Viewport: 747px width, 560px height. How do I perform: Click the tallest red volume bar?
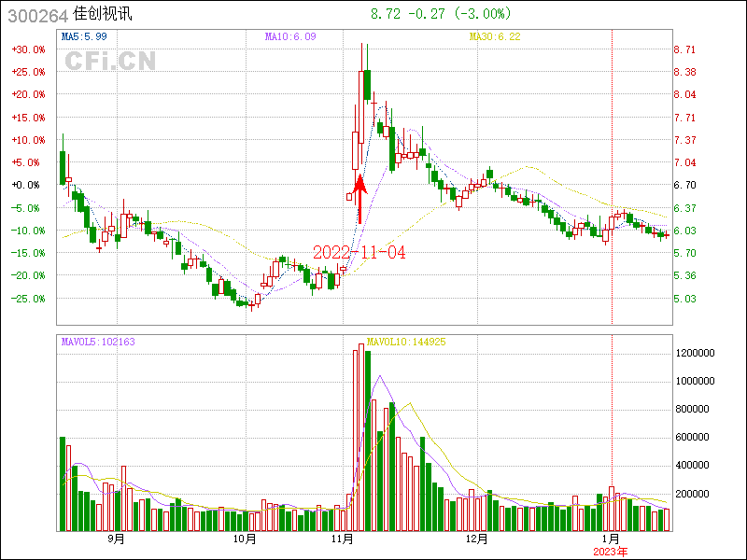[362, 439]
